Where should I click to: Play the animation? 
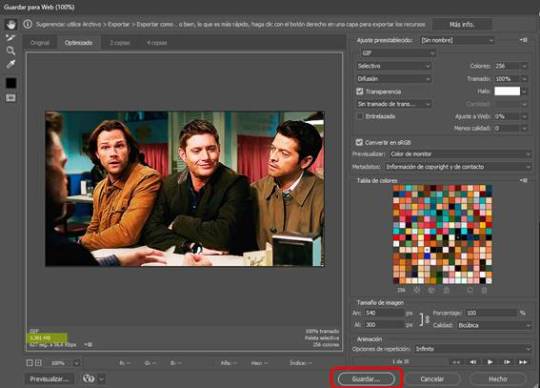(x=490, y=362)
